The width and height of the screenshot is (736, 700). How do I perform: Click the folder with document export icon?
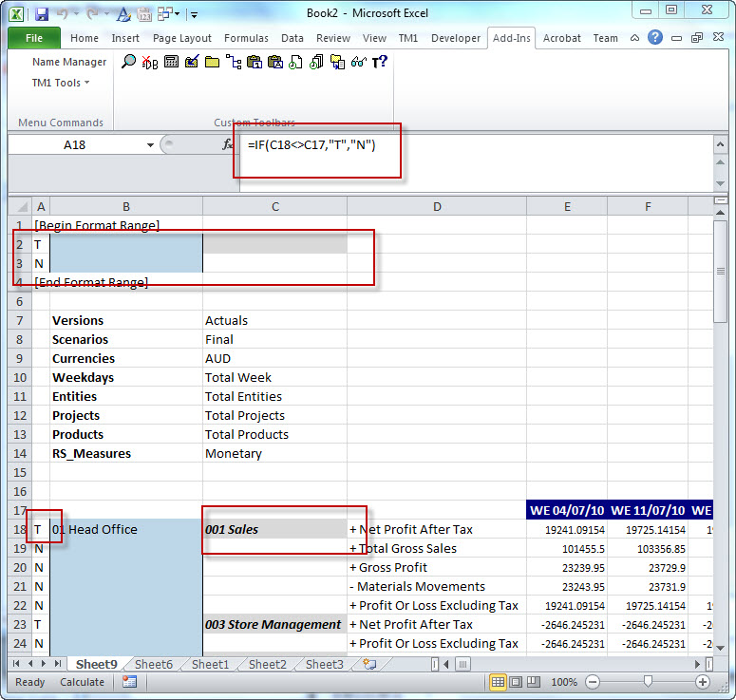pyautogui.click(x=337, y=62)
